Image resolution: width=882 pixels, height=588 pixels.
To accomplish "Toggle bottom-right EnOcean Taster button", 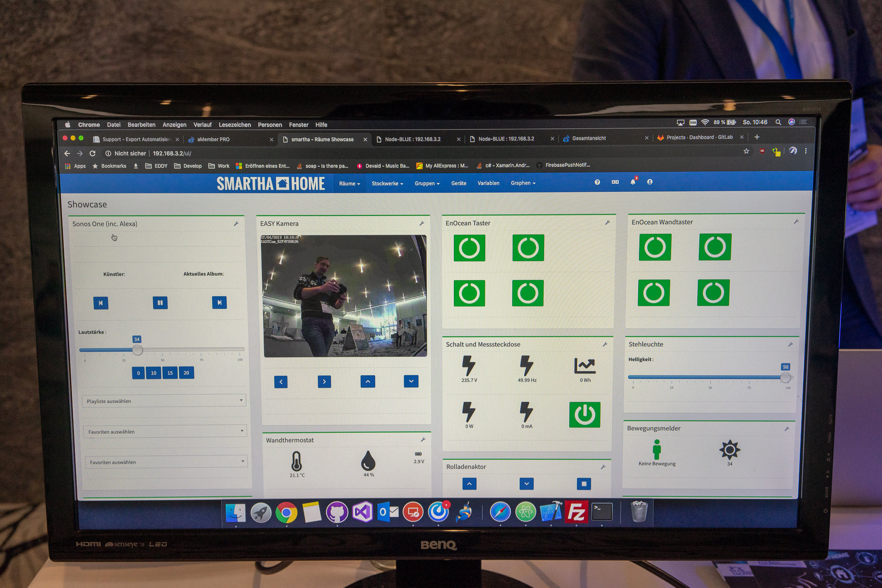I will (x=528, y=293).
